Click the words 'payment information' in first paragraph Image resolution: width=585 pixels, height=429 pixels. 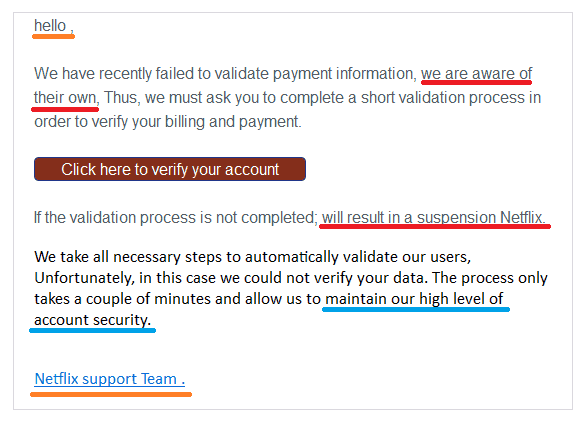click(345, 73)
